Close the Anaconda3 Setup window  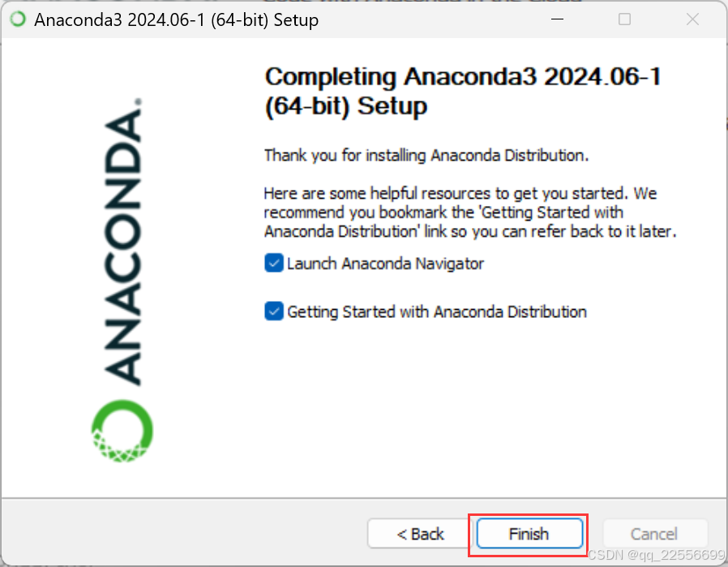tap(692, 19)
